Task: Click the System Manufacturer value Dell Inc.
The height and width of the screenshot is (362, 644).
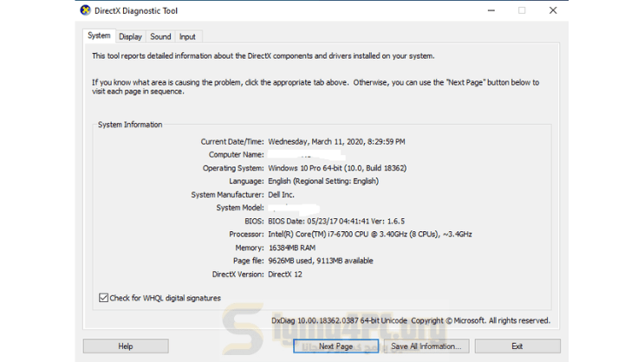Action: click(x=282, y=195)
